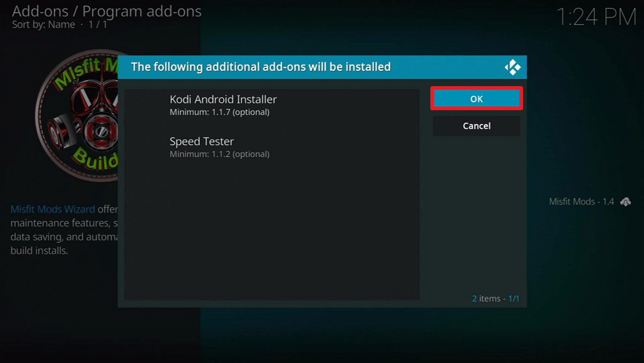Click the Kodi logo in dialog header
This screenshot has height=363, width=644.
(x=513, y=67)
